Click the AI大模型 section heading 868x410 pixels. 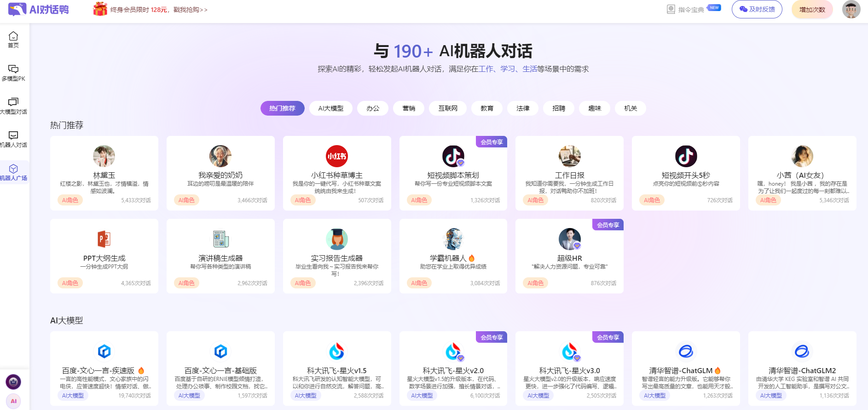(x=67, y=321)
